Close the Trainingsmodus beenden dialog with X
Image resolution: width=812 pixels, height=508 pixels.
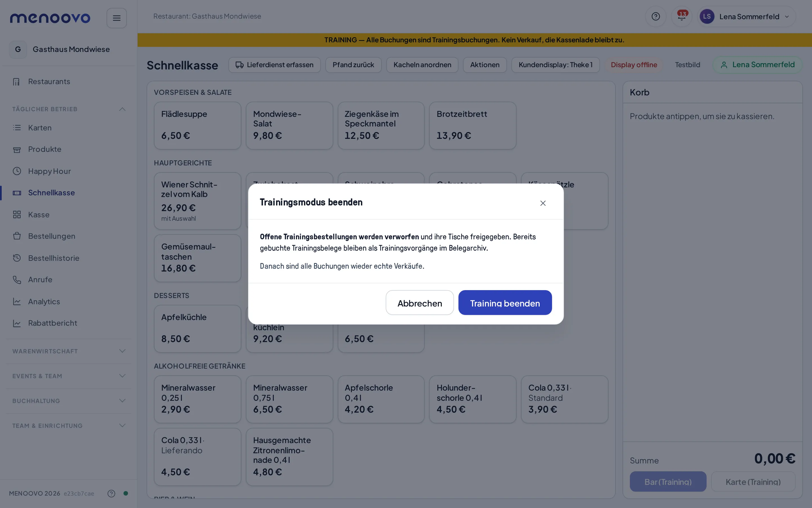542,203
